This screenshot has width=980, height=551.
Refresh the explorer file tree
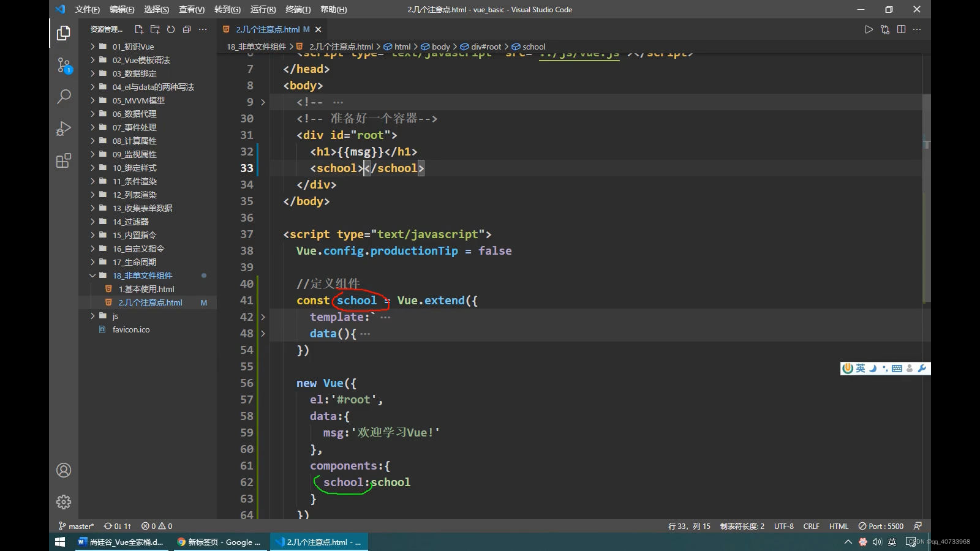coord(171,29)
